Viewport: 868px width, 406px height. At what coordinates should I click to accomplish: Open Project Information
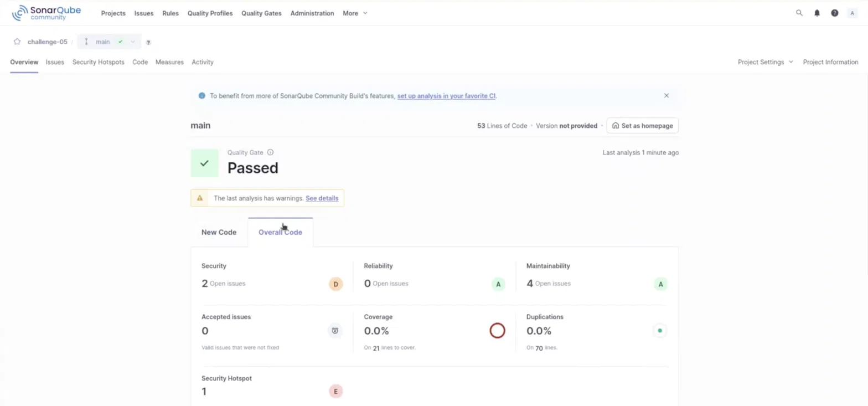(x=830, y=62)
